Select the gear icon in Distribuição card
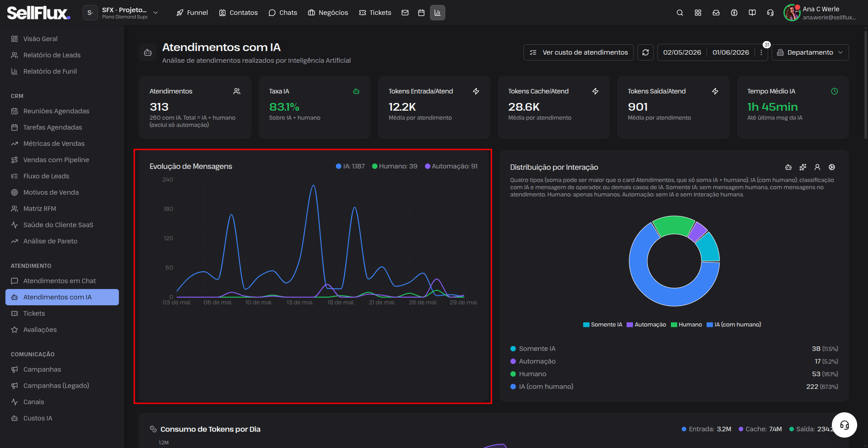868x448 pixels. pyautogui.click(x=832, y=167)
